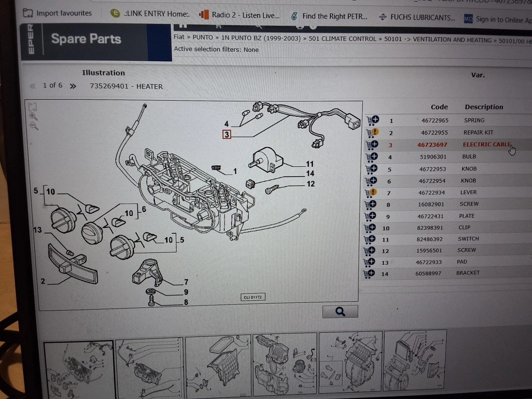Screen dimensions: 532x399
Task: Add BULB 51906301 to cart
Action: pyautogui.click(x=372, y=157)
